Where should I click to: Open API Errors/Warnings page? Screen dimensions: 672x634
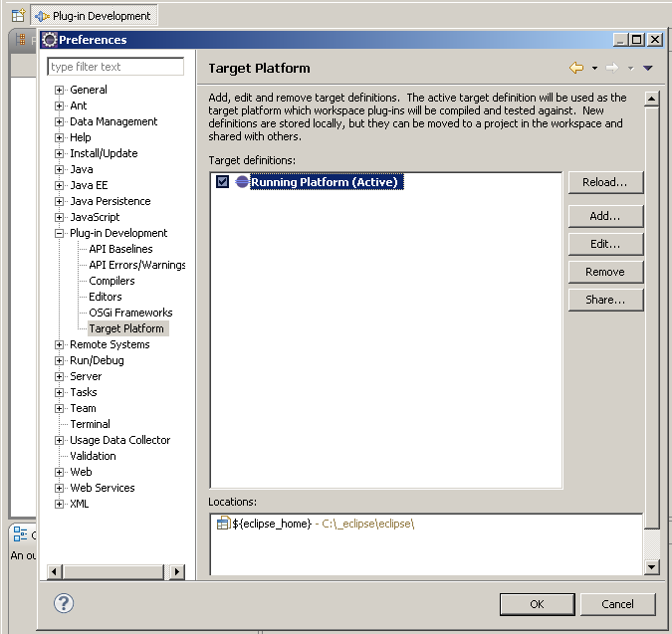[137, 265]
